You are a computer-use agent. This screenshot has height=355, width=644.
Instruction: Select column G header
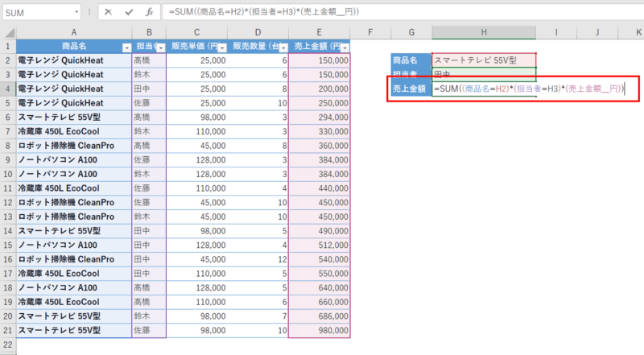point(411,32)
